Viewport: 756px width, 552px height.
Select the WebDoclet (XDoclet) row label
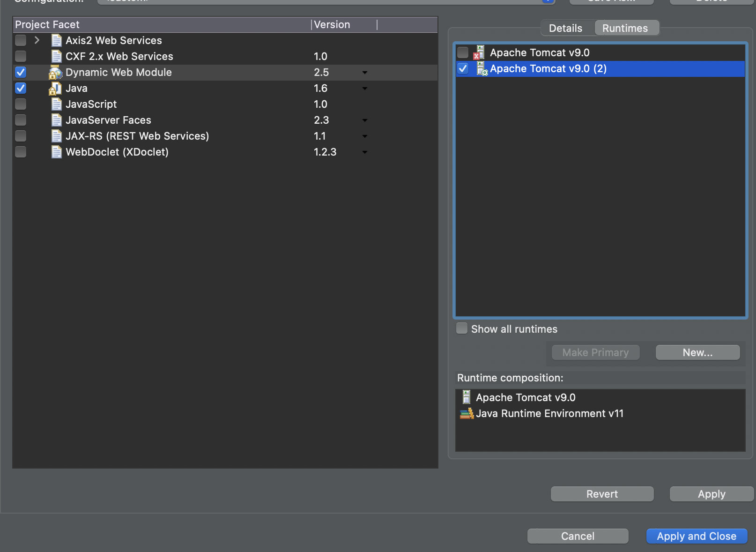[x=117, y=152]
